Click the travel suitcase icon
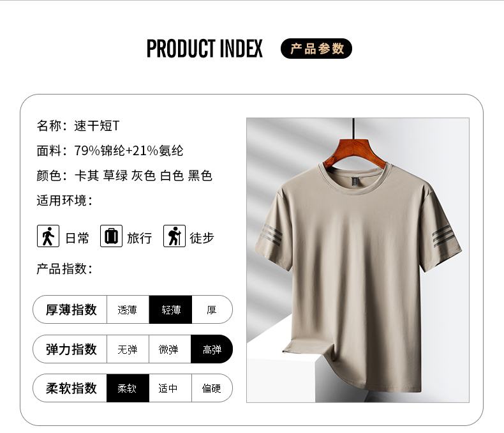The image size is (504, 433). 111,236
